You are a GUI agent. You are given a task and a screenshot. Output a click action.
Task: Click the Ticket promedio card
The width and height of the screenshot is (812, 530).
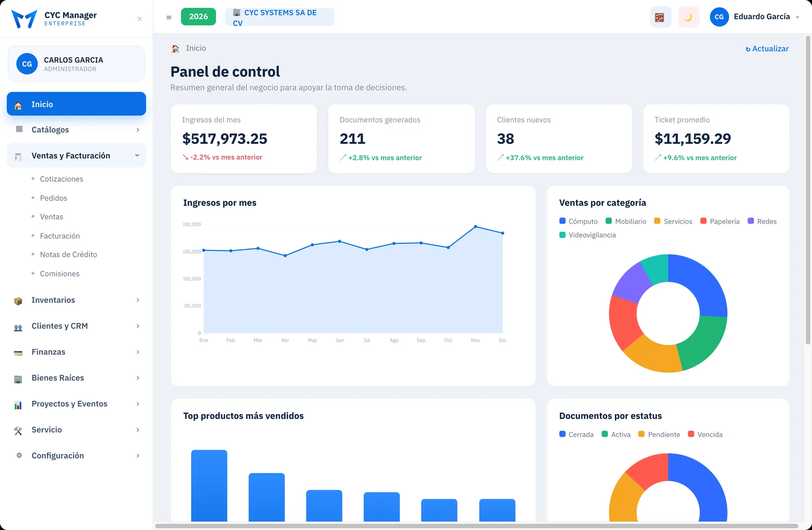point(716,139)
